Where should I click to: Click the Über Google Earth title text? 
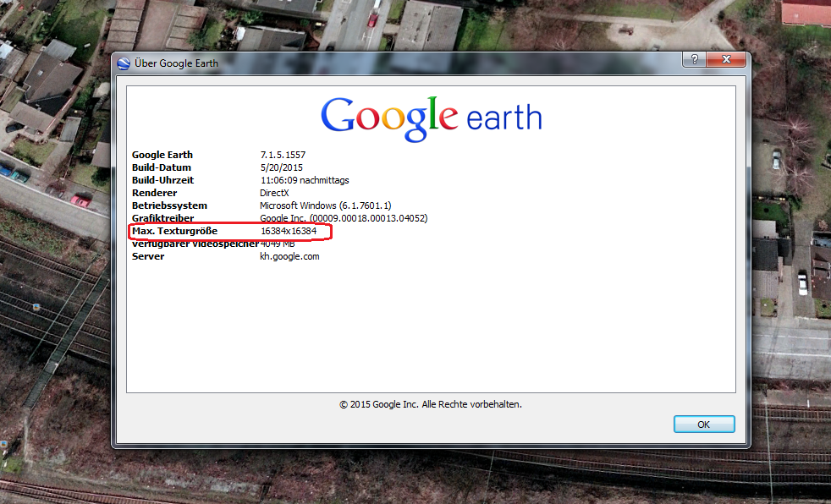click(177, 63)
